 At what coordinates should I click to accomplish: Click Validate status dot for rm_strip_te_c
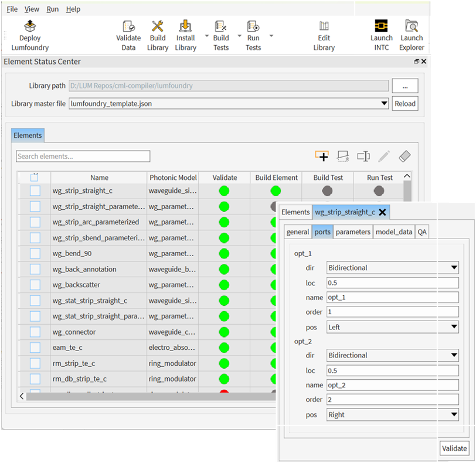pos(224,363)
